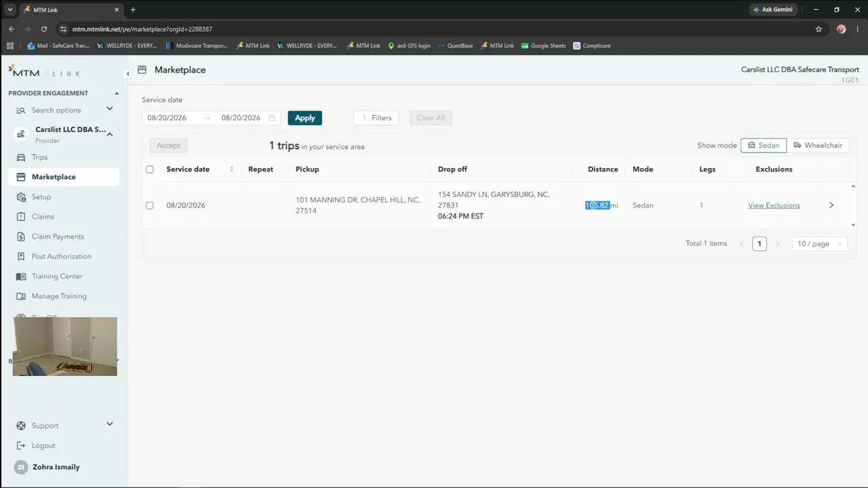This screenshot has height=488, width=868.
Task: Open the GFS login bookmark
Action: 409,46
